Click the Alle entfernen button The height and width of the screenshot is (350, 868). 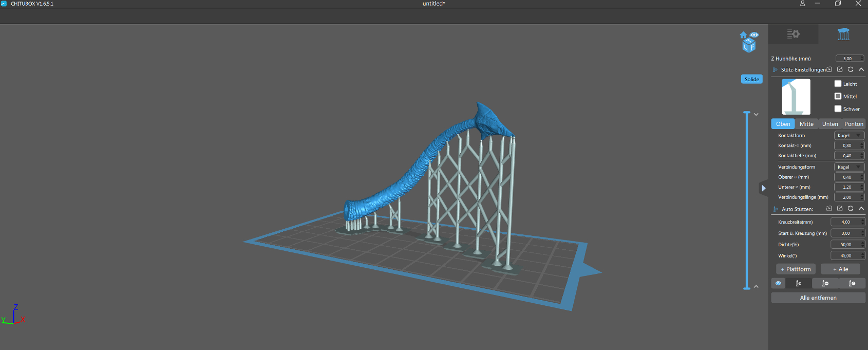pos(818,298)
